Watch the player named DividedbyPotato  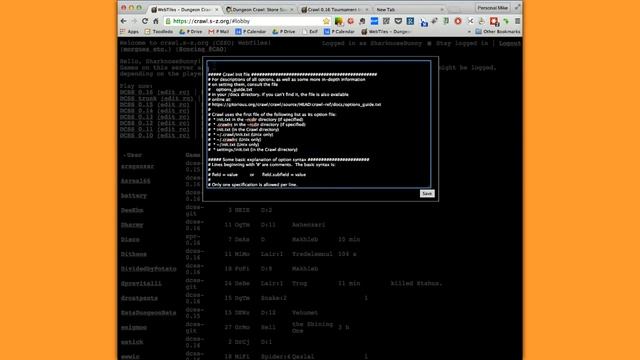pyautogui.click(x=149, y=269)
